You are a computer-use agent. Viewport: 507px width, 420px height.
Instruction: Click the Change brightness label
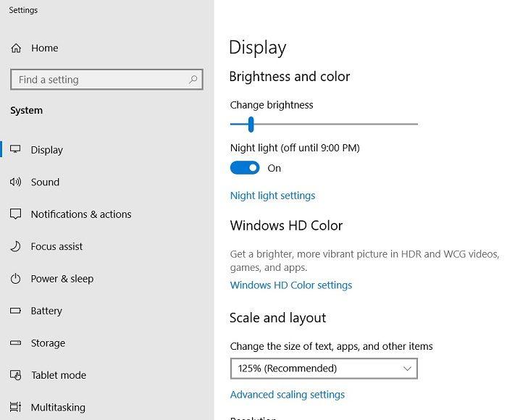[272, 105]
